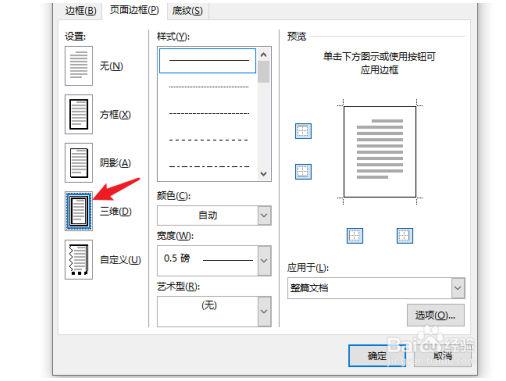The image size is (506, 381).
Task: Toggle the left border button below preview
Action: [x=355, y=236]
